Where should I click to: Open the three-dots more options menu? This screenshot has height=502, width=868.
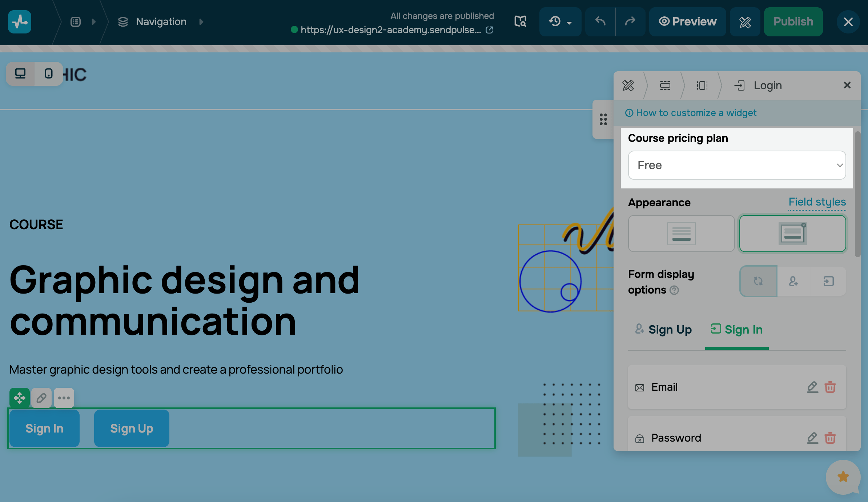[64, 398]
